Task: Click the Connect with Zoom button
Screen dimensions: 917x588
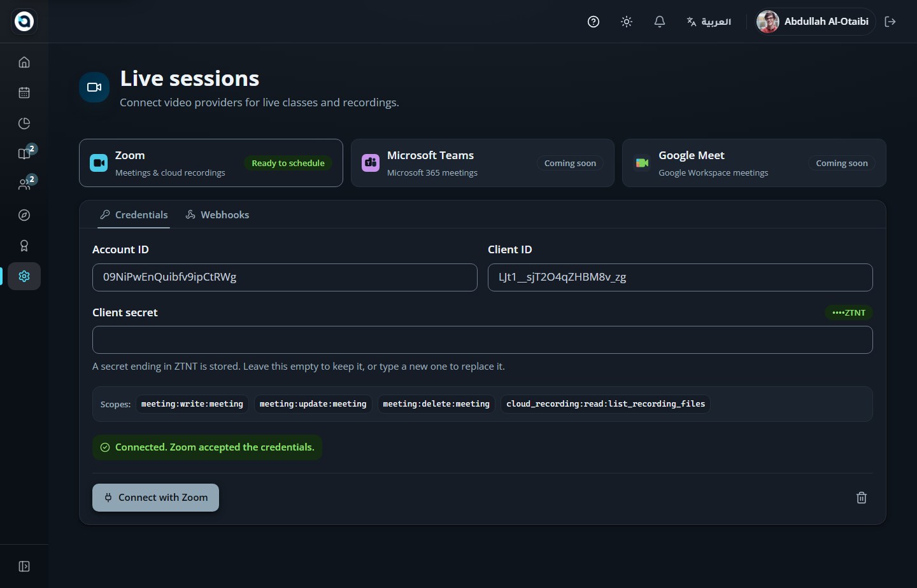Action: point(155,498)
